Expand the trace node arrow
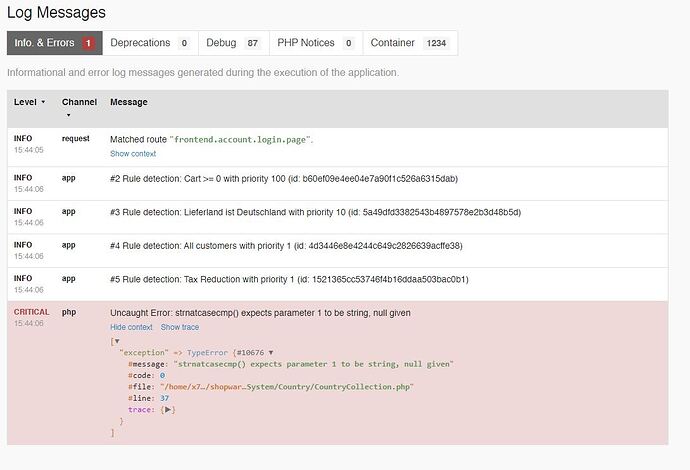 coord(168,410)
